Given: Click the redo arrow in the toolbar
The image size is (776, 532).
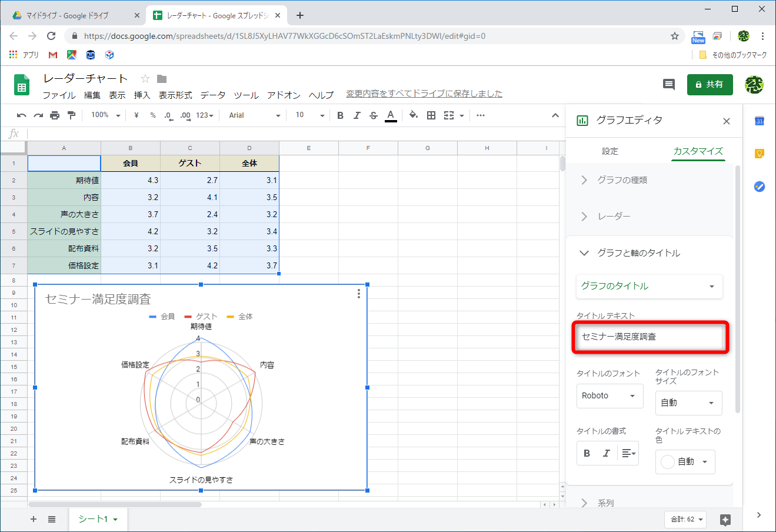Looking at the screenshot, I should [38, 115].
